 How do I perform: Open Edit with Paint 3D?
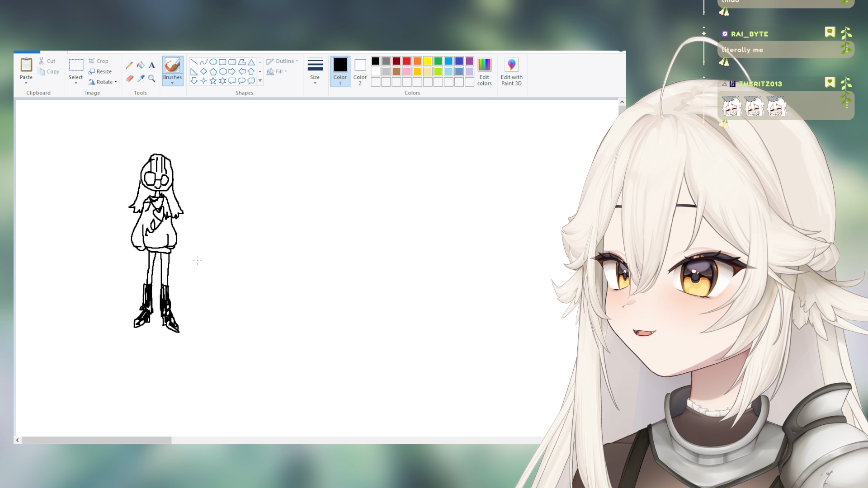coord(511,71)
